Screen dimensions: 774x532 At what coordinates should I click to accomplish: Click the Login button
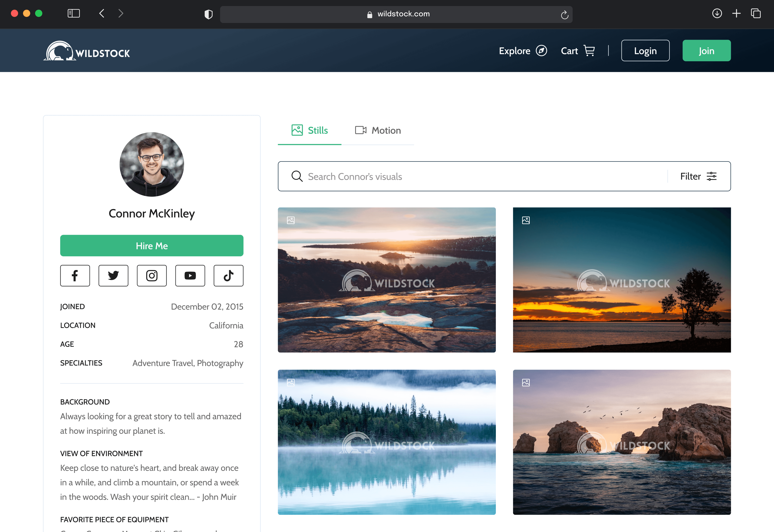click(645, 51)
